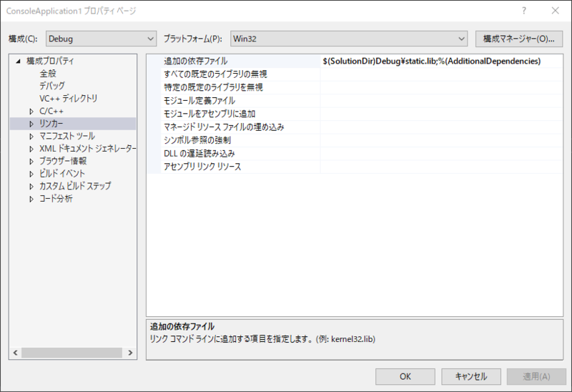572x392 pixels.
Task: Click the tree horizontal scrollbar thumb
Action: point(72,353)
